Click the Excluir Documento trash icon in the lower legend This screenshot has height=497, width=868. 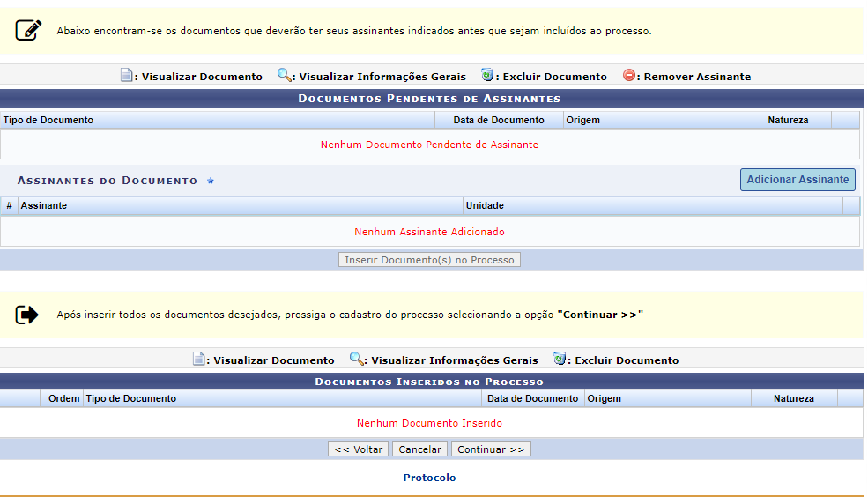560,360
